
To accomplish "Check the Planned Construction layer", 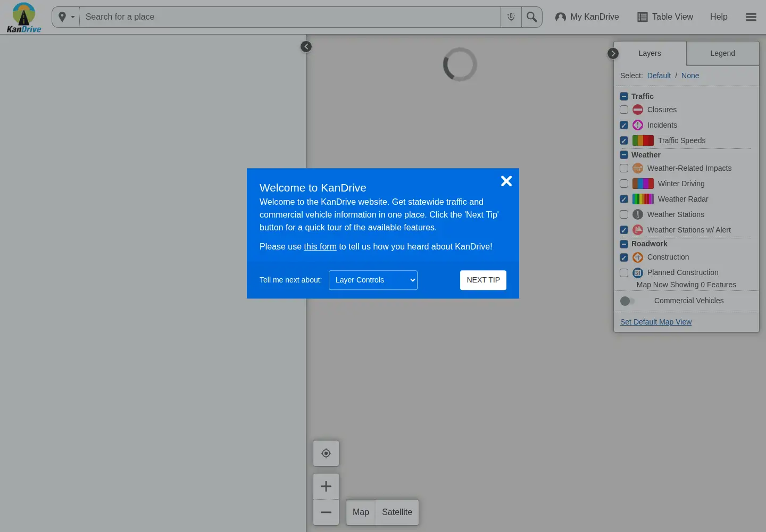I will pyautogui.click(x=624, y=272).
